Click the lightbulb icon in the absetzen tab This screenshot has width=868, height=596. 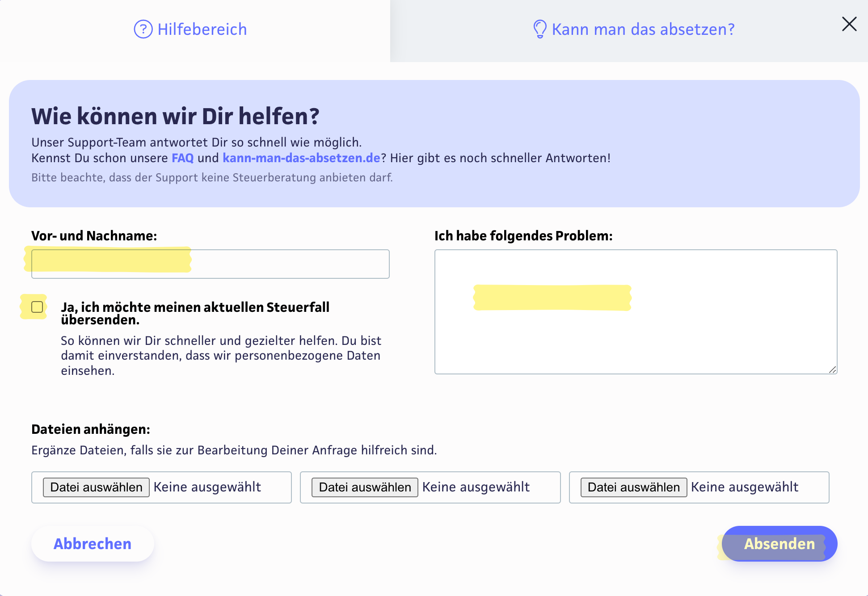pos(539,29)
